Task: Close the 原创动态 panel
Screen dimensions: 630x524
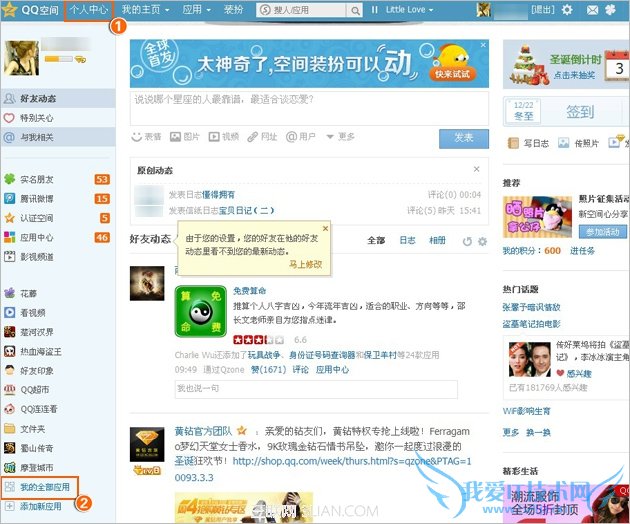Action: [x=477, y=169]
